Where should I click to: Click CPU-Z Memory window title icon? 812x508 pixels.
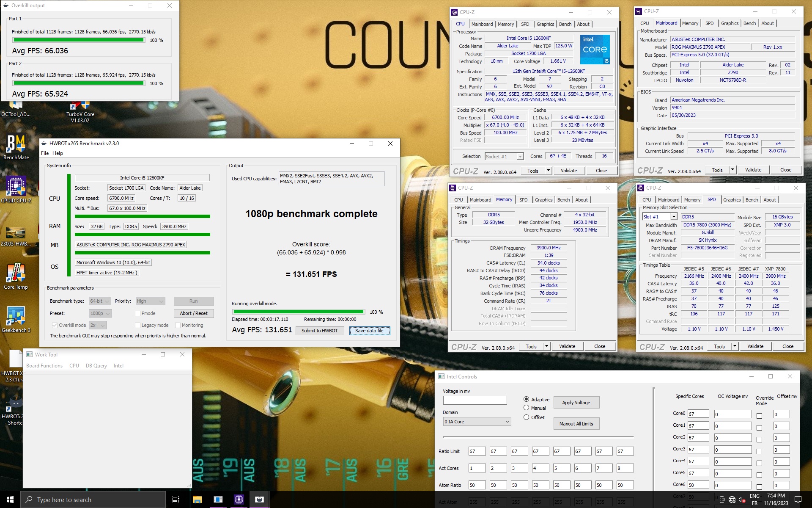point(453,188)
